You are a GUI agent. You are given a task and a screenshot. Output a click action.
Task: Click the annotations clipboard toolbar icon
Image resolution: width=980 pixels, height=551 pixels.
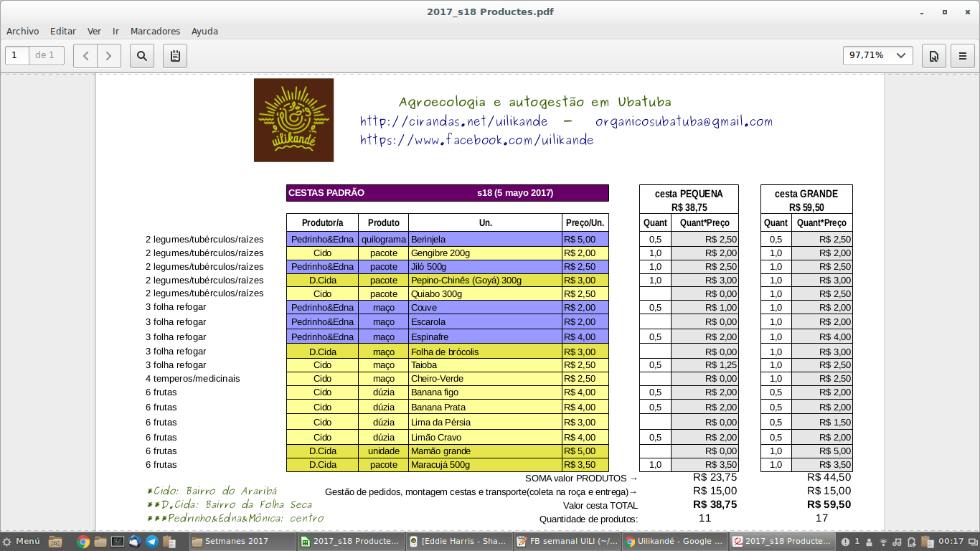[x=175, y=55]
